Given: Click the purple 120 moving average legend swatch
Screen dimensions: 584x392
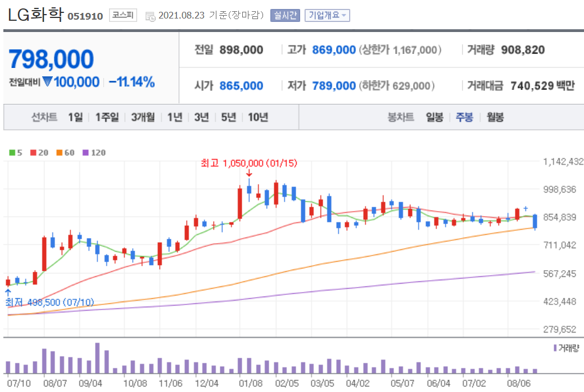Looking at the screenshot, I should coord(85,153).
